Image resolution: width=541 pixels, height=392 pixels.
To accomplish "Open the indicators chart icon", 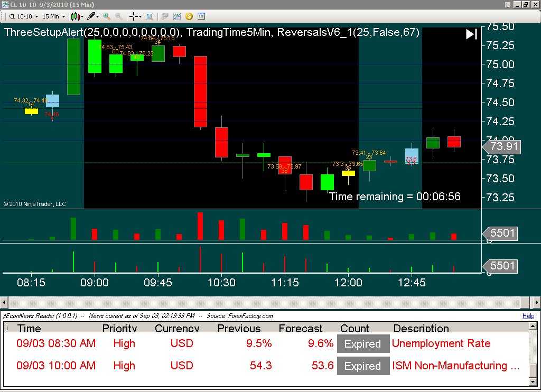I will point(177,16).
